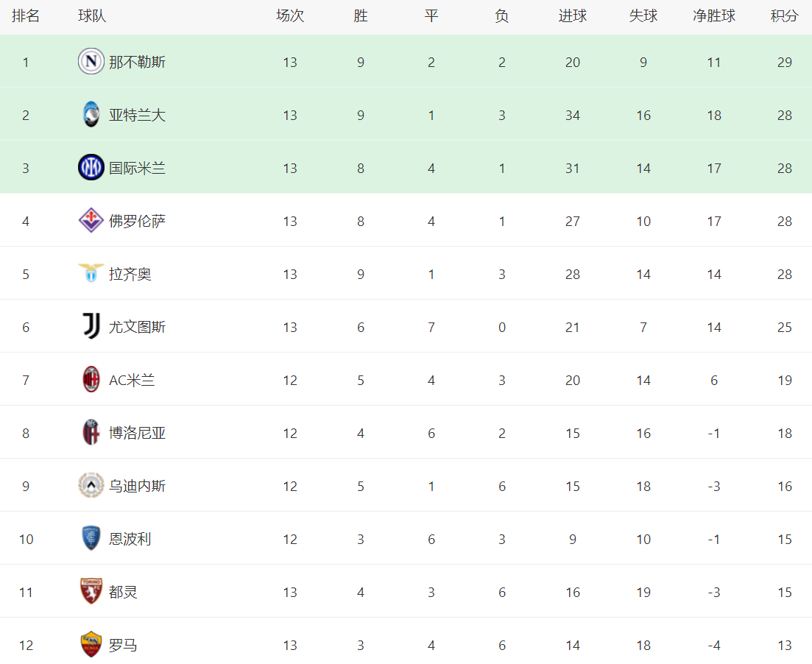Open the 罗马 team link
Viewport: 812px width, 664px height.
click(123, 645)
